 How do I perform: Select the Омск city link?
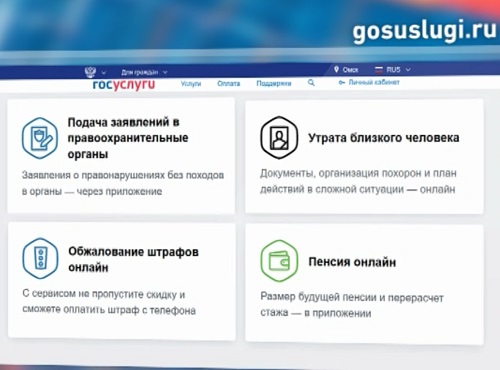[350, 70]
